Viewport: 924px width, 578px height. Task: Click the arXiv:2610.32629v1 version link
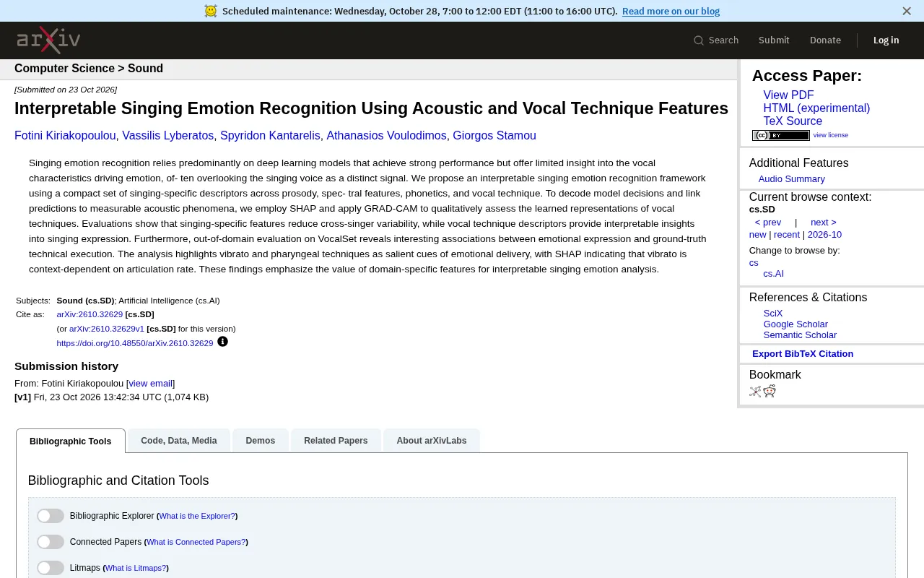coord(107,329)
